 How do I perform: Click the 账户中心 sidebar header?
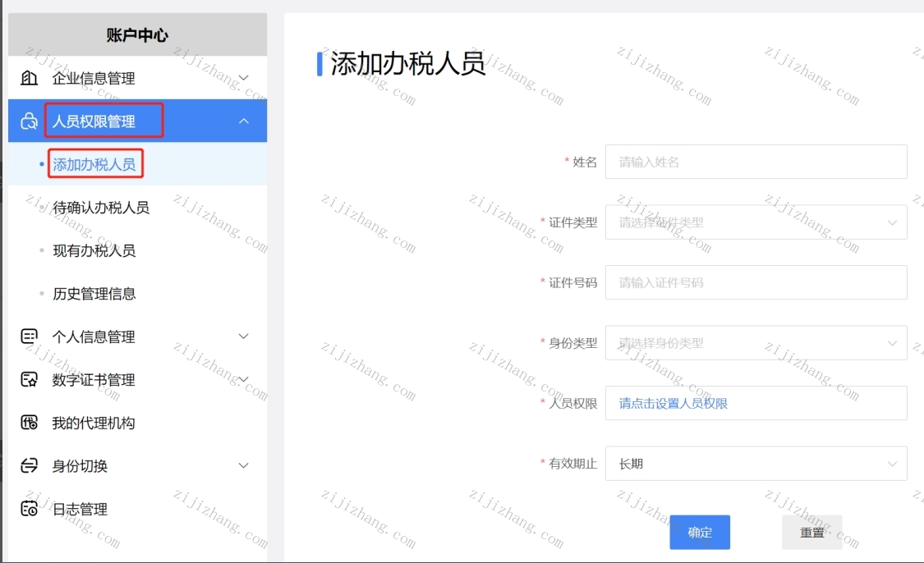tap(137, 34)
